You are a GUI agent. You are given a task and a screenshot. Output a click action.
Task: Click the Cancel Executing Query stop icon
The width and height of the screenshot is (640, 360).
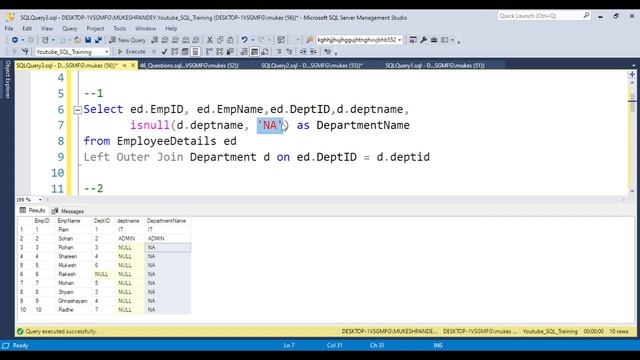click(x=154, y=52)
